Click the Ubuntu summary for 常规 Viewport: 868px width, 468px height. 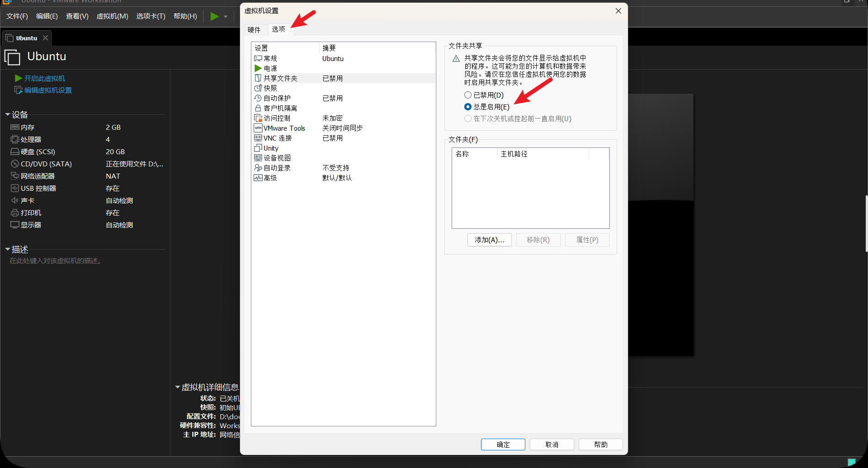coord(333,58)
